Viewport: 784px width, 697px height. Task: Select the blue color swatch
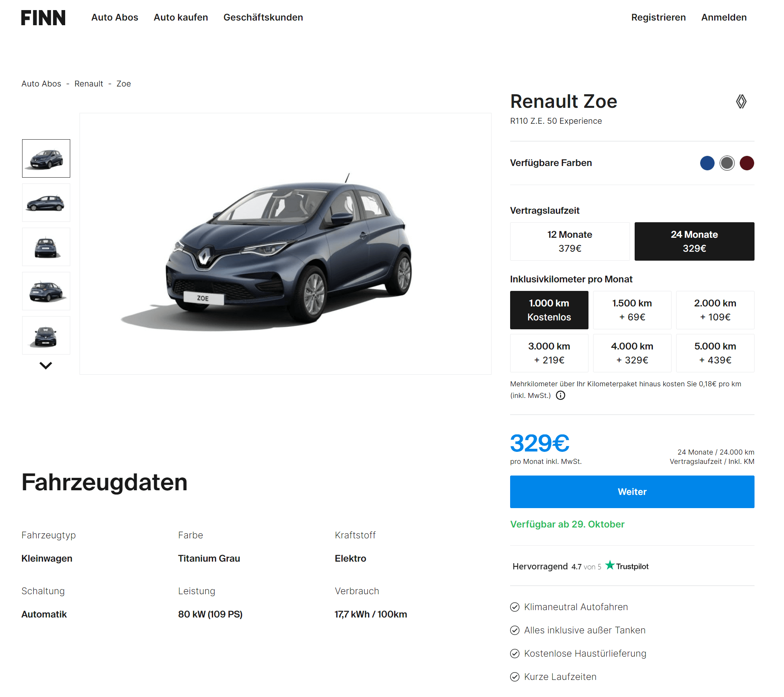(707, 163)
